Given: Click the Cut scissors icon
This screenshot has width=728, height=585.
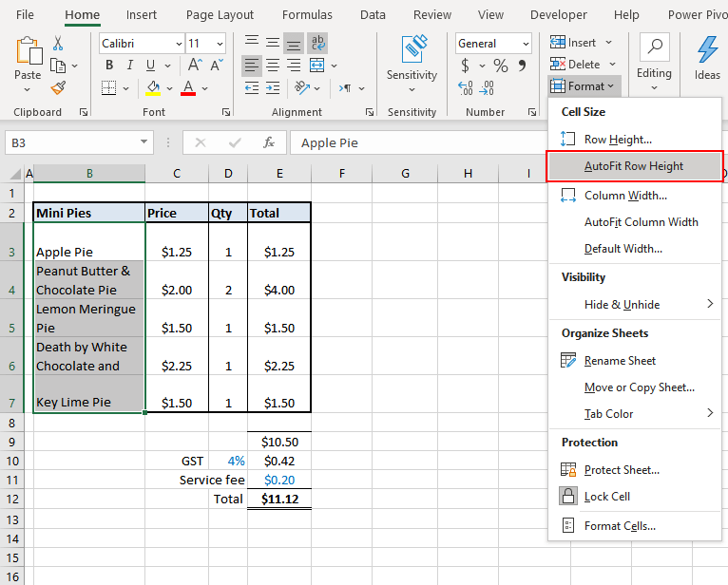Looking at the screenshot, I should (58, 43).
